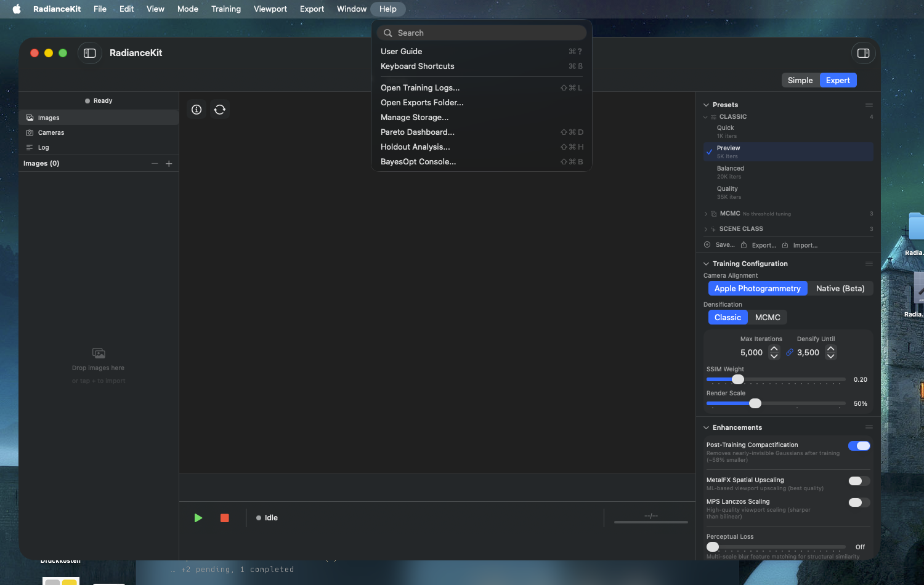Screen dimensions: 924x585
Task: Click the Import preset button
Action: (x=800, y=245)
